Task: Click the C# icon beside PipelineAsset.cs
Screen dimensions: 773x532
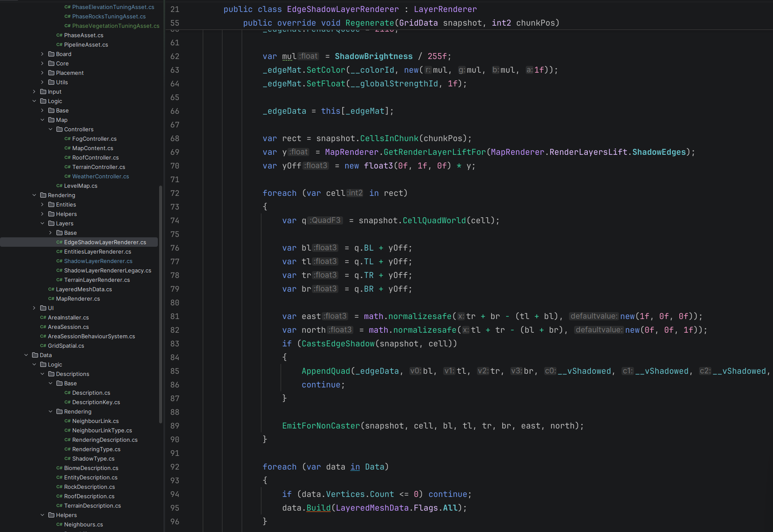Action: coord(59,45)
